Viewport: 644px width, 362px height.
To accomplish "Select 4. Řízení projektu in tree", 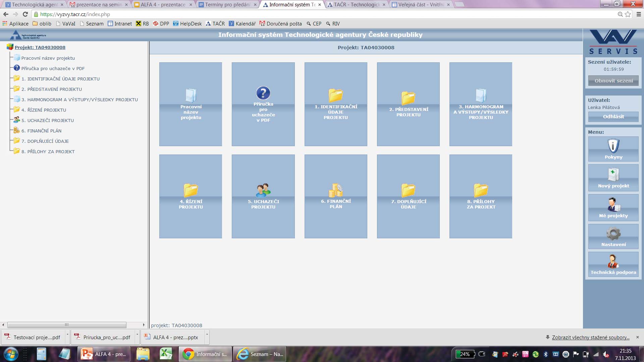I will pyautogui.click(x=44, y=110).
